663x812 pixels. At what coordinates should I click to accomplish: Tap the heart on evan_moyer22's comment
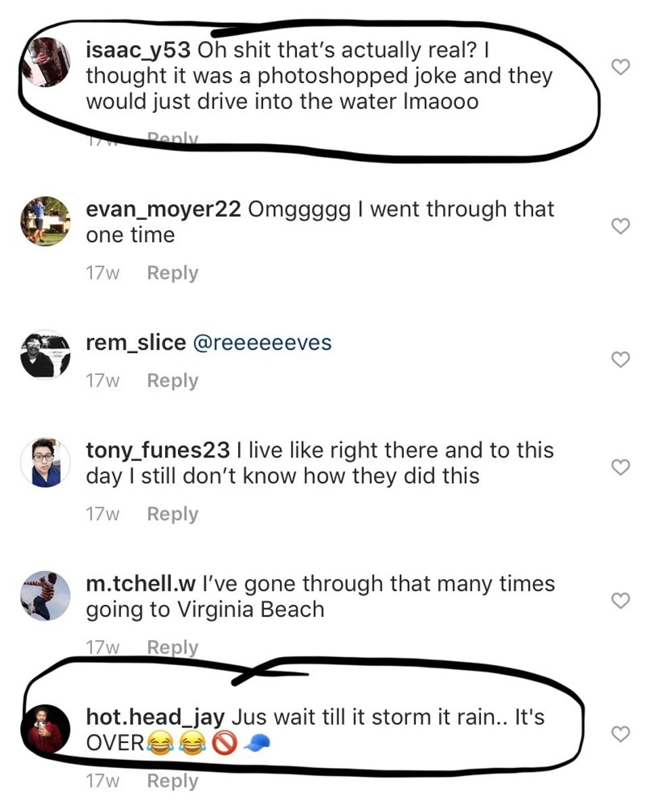pyautogui.click(x=620, y=226)
